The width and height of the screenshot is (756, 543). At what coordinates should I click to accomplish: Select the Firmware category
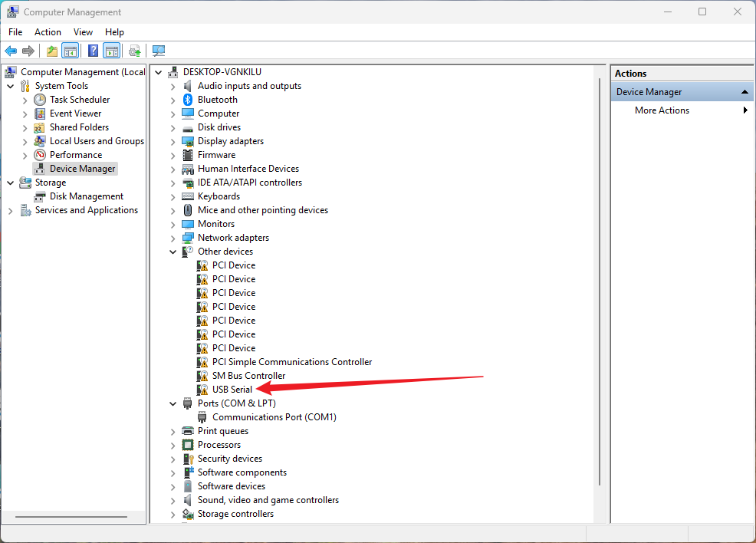pyautogui.click(x=216, y=155)
